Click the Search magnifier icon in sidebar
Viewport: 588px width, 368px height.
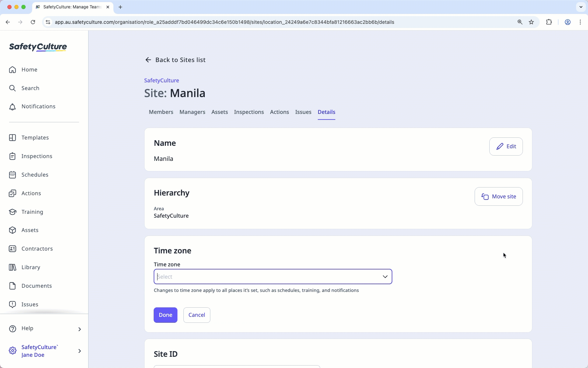tap(13, 88)
